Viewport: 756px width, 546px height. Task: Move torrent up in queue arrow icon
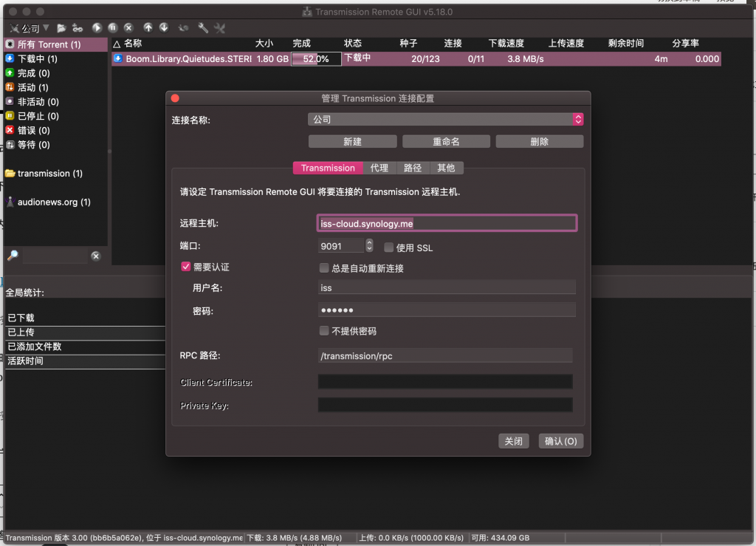pyautogui.click(x=148, y=28)
